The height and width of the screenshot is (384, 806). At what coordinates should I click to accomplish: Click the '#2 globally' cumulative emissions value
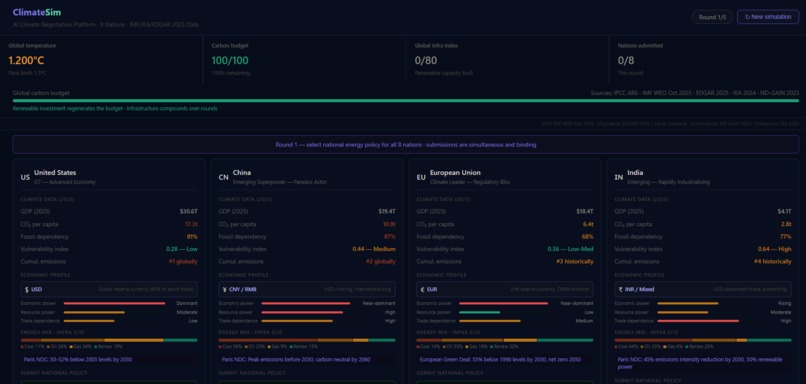(381, 262)
